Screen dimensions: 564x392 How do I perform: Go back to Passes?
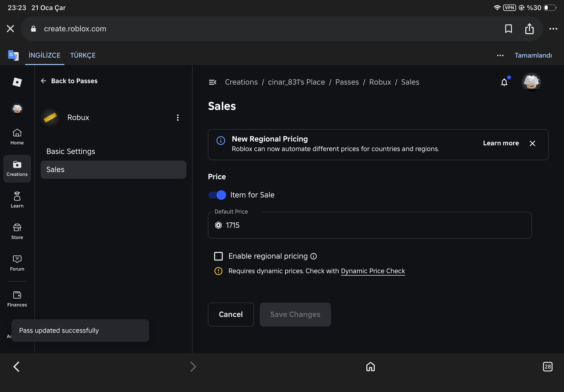69,81
